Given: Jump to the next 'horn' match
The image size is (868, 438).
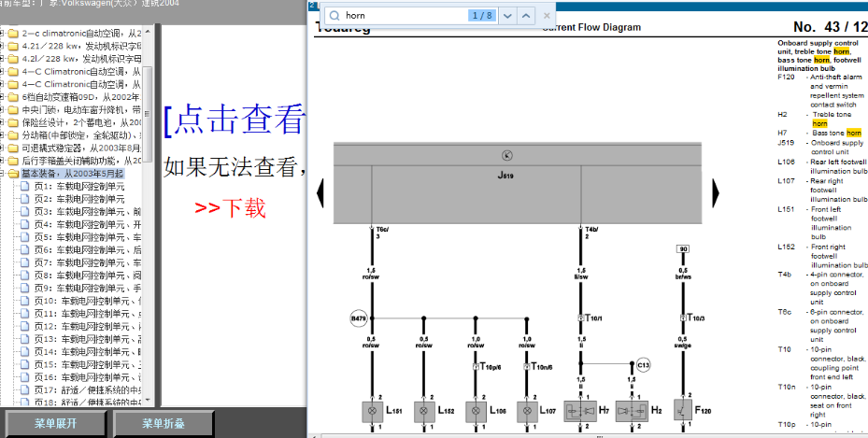Looking at the screenshot, I should tap(507, 16).
